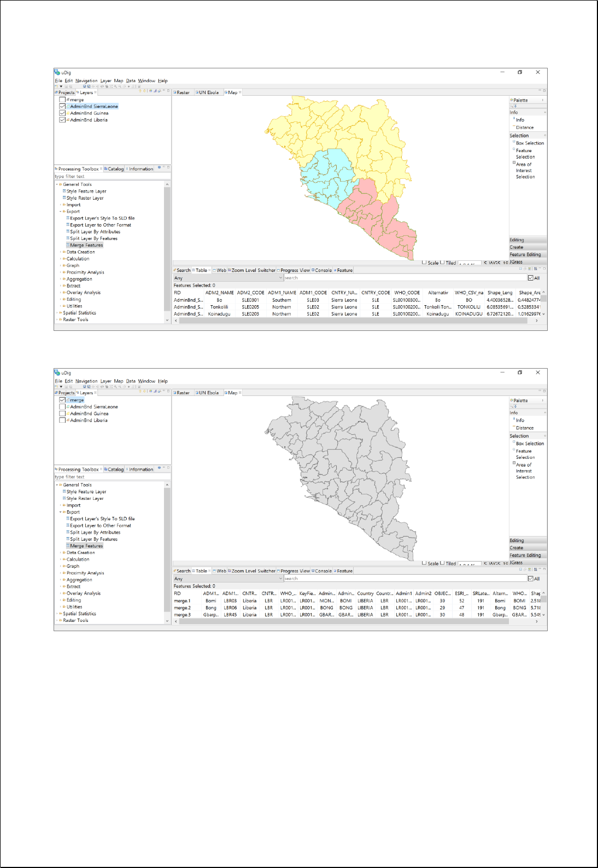Open Navigation menu in colored-map window
The height and width of the screenshot is (868, 598).
(86, 81)
